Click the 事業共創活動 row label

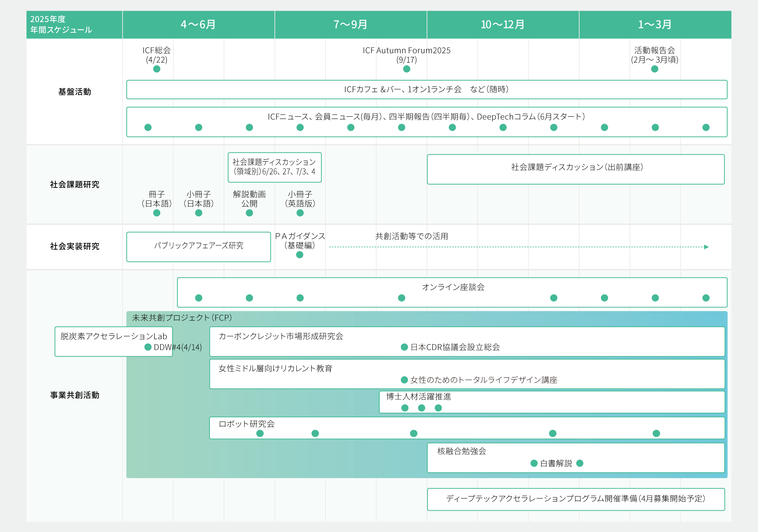75,395
